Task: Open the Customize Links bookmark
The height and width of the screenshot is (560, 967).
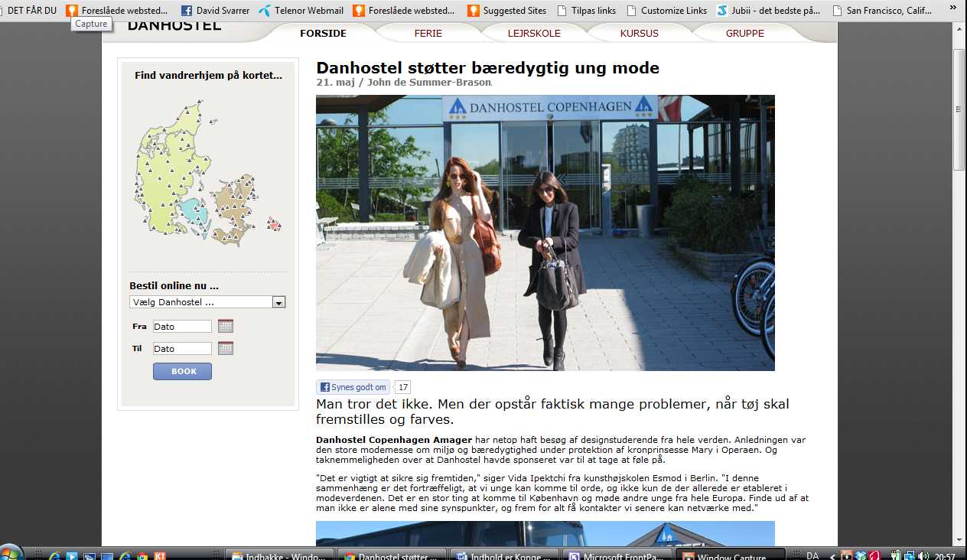Action: 666,11
